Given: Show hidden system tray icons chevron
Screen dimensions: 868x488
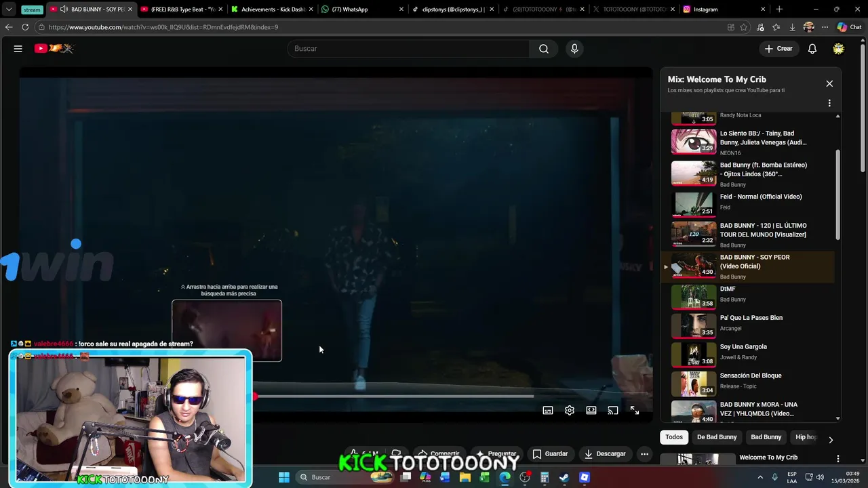Looking at the screenshot, I should [x=759, y=477].
